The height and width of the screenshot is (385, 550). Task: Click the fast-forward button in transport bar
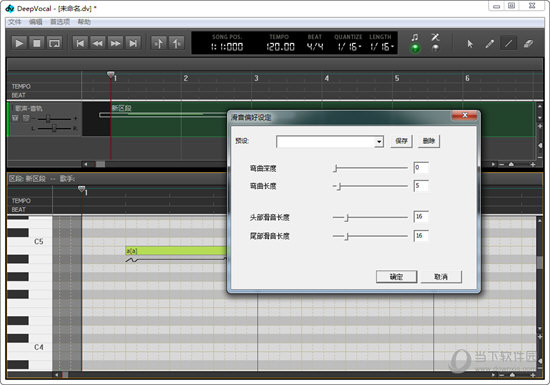(x=115, y=43)
